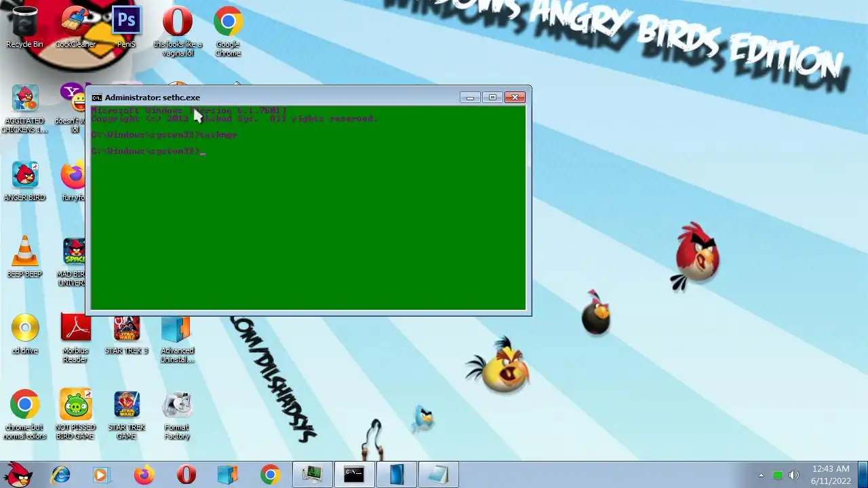Open the Advanced Uninstaller desktop icon
The width and height of the screenshot is (868, 488).
pos(177,338)
